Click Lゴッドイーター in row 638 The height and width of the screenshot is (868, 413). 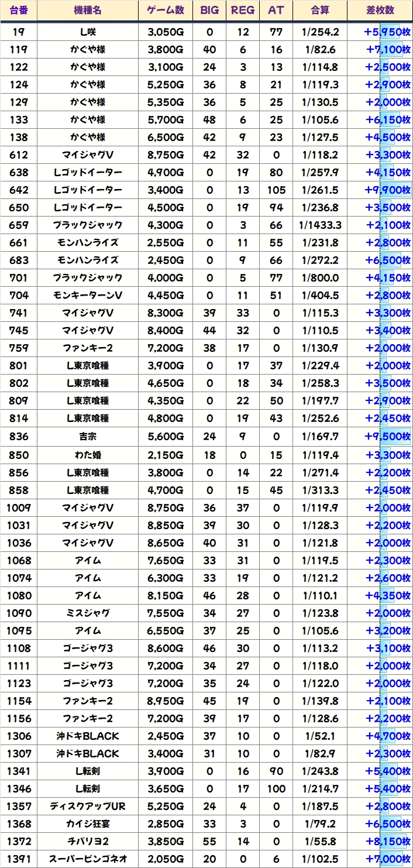88,173
